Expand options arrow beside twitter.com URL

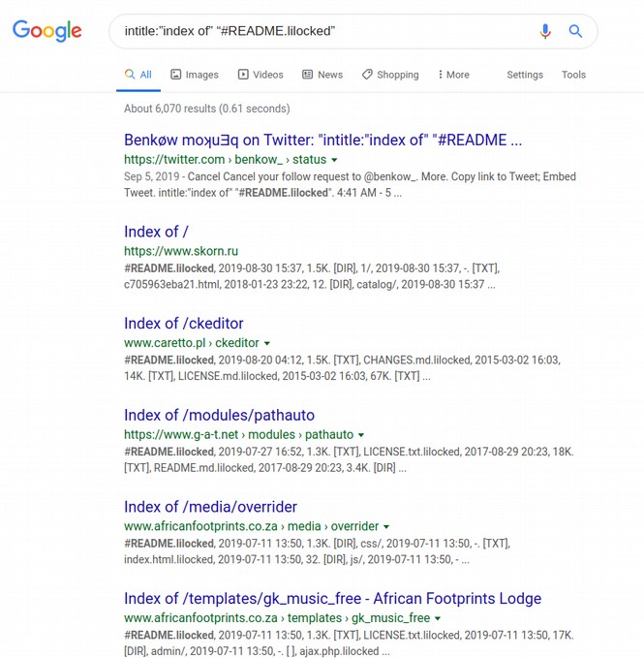[x=334, y=160]
